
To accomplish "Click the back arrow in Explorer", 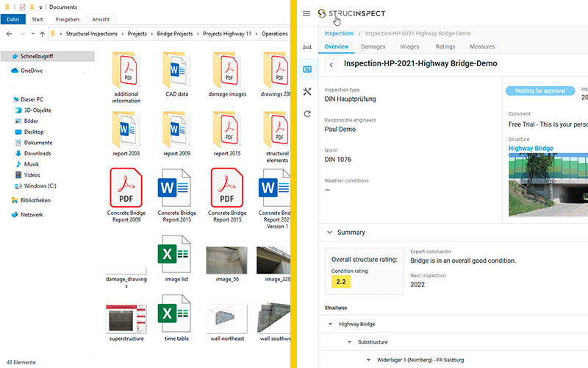I will click(9, 34).
